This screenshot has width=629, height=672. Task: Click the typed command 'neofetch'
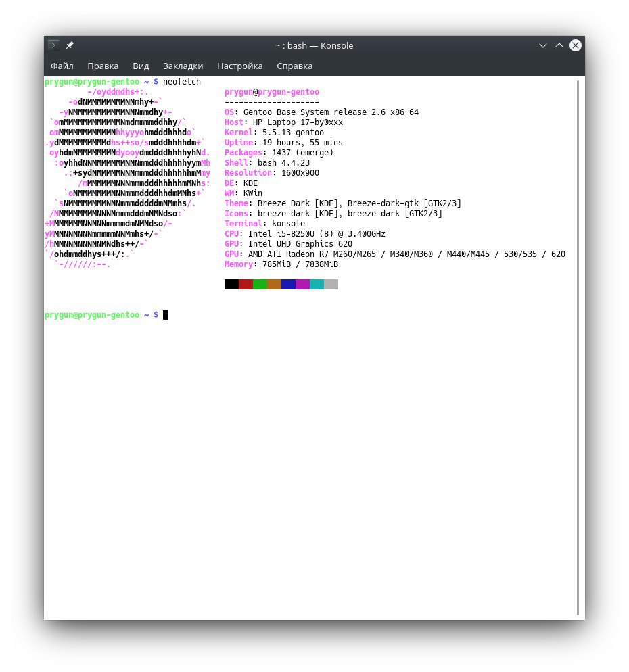[x=182, y=81]
